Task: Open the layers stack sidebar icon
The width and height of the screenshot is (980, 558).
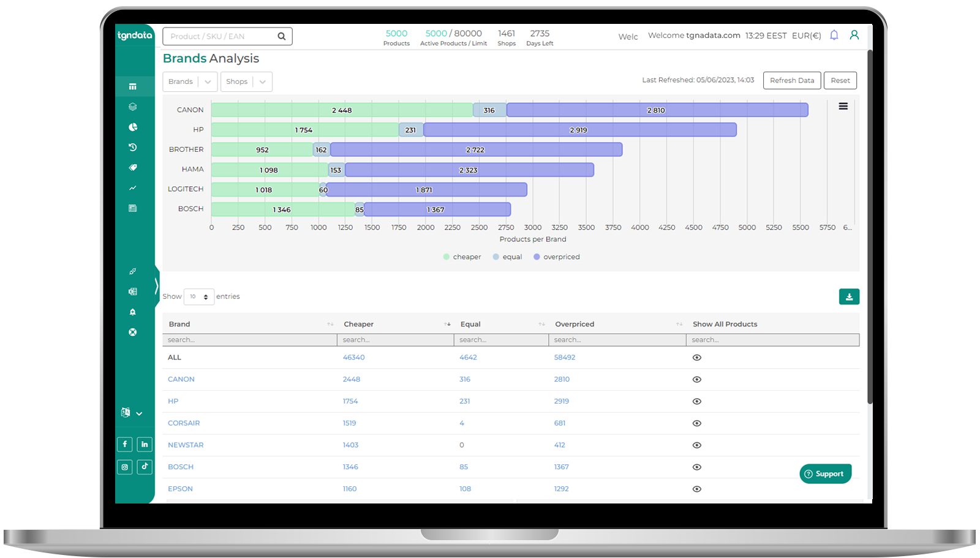Action: [132, 107]
